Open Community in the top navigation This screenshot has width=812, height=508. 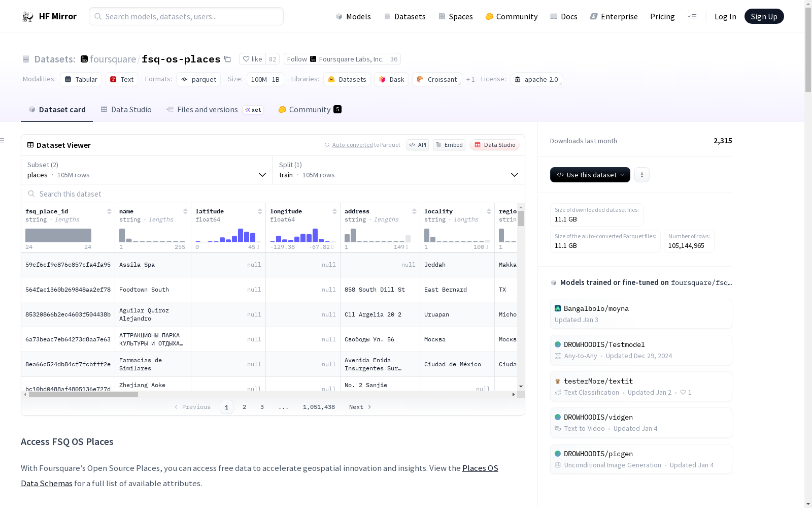[x=512, y=17]
